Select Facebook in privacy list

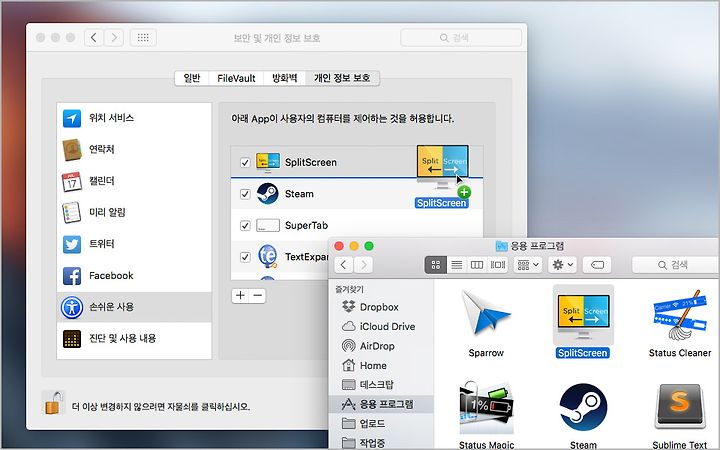134,276
